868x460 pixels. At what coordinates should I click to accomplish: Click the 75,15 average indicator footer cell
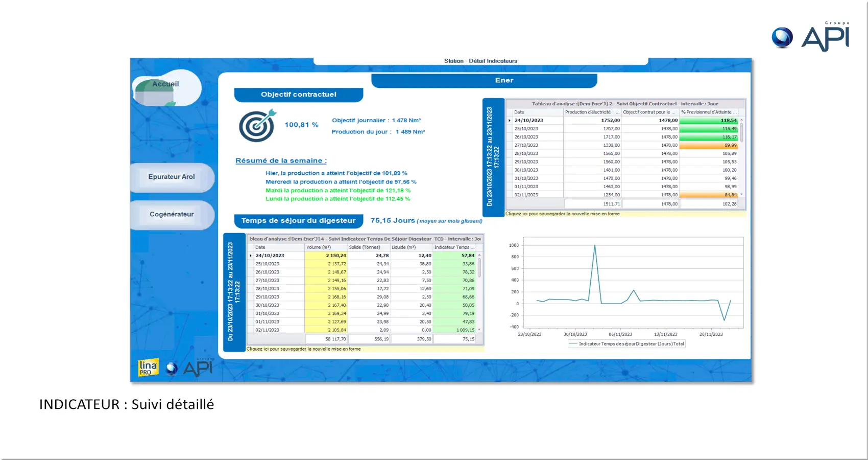pyautogui.click(x=454, y=339)
